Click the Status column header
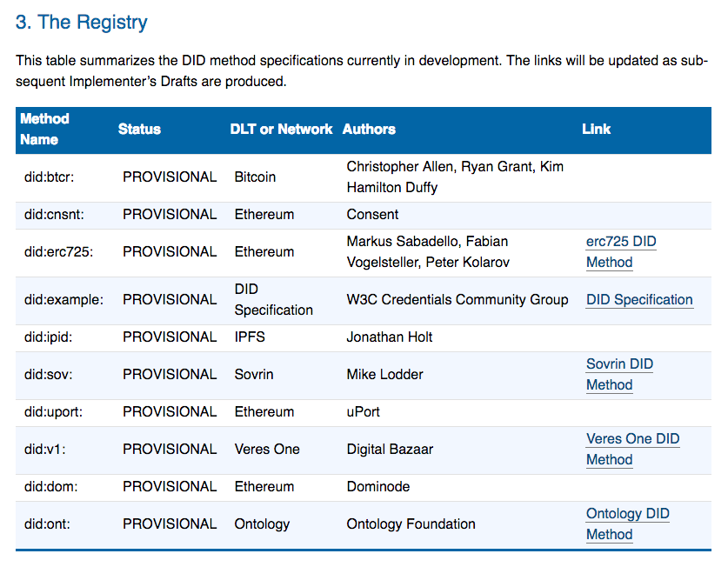Image resolution: width=728 pixels, height=567 pixels. click(x=138, y=129)
